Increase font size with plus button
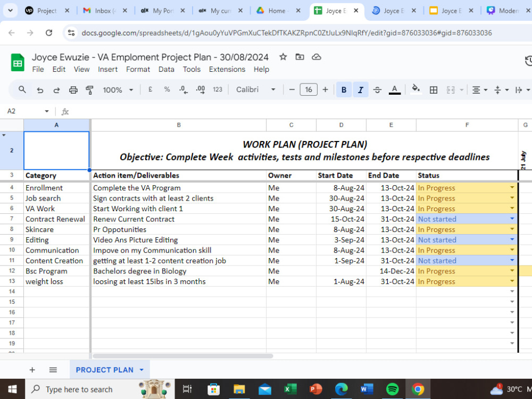Image resolution: width=532 pixels, height=399 pixels. [326, 89]
